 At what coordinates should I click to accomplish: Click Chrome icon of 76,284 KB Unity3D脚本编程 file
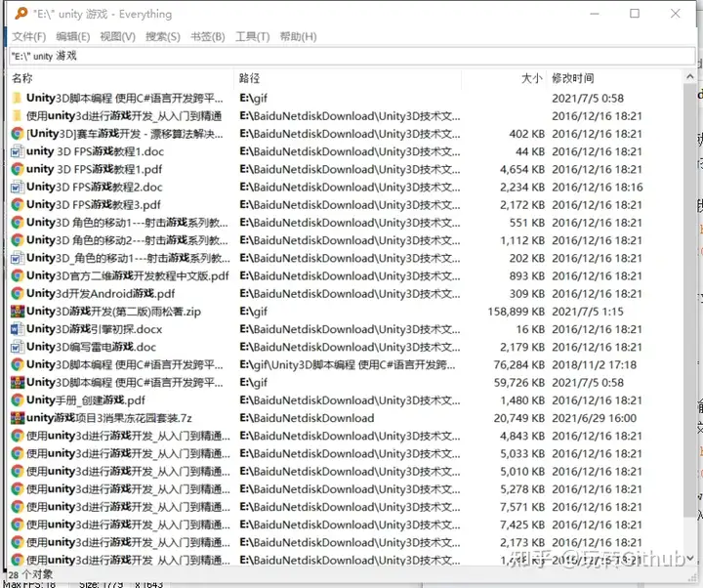pyautogui.click(x=17, y=364)
